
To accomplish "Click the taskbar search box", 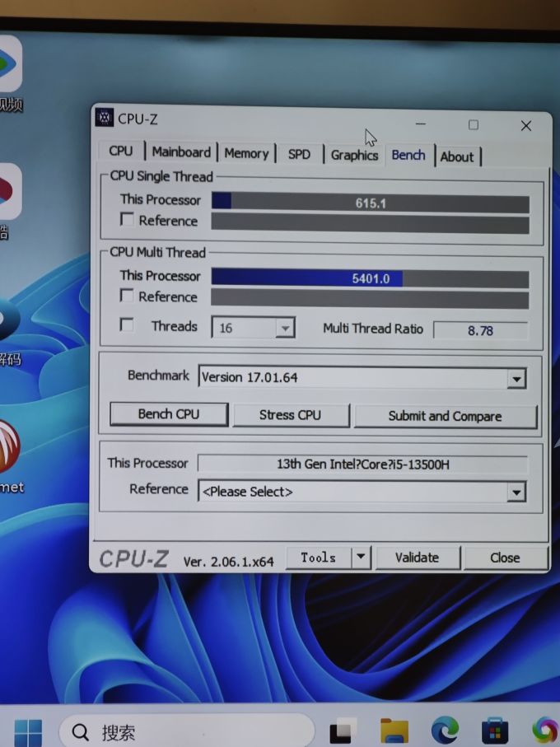I will click(x=187, y=731).
